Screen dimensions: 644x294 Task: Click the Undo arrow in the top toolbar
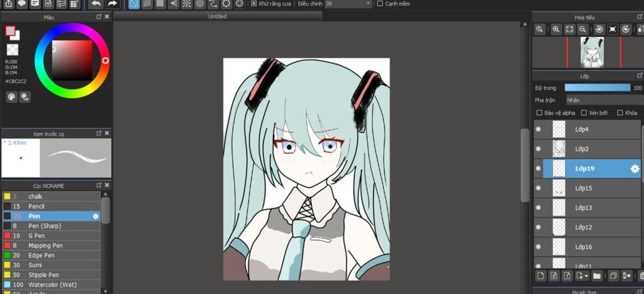point(96,4)
